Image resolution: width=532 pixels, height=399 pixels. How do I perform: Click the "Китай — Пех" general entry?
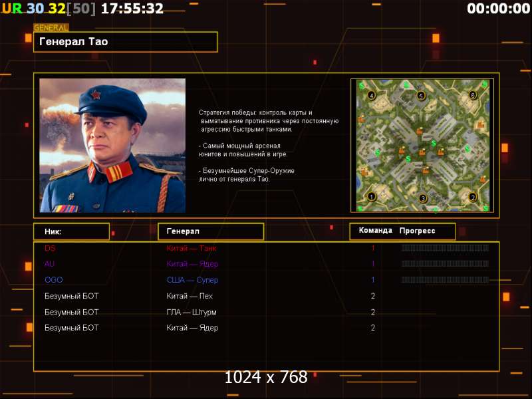click(190, 296)
